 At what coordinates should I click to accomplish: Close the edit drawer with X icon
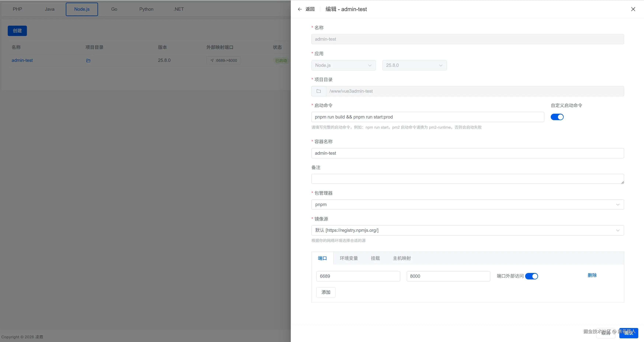(x=633, y=9)
